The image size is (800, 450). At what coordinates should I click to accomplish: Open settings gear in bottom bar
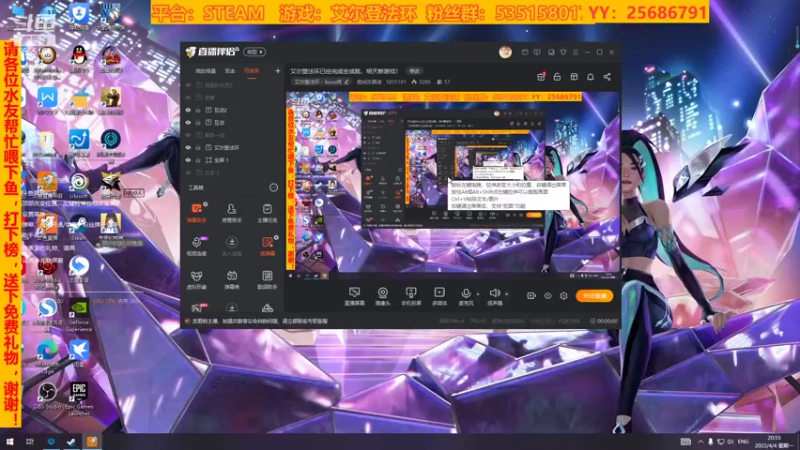coord(564,296)
